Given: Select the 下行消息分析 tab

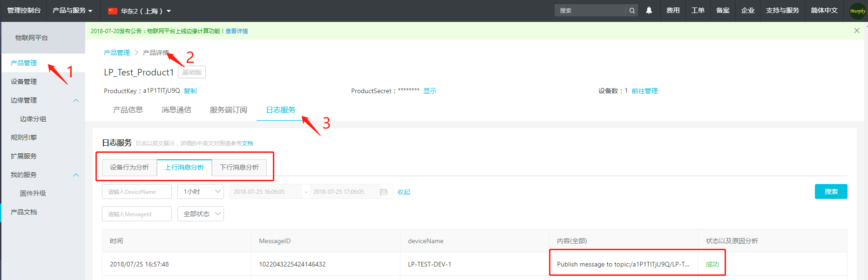Looking at the screenshot, I should pyautogui.click(x=239, y=167).
